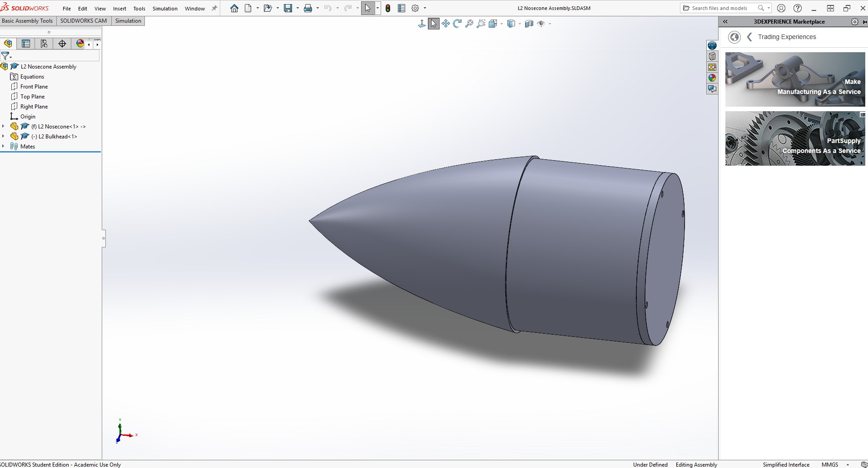Open the ConfigurationManager tab
This screenshot has height=468, width=868.
coord(44,44)
